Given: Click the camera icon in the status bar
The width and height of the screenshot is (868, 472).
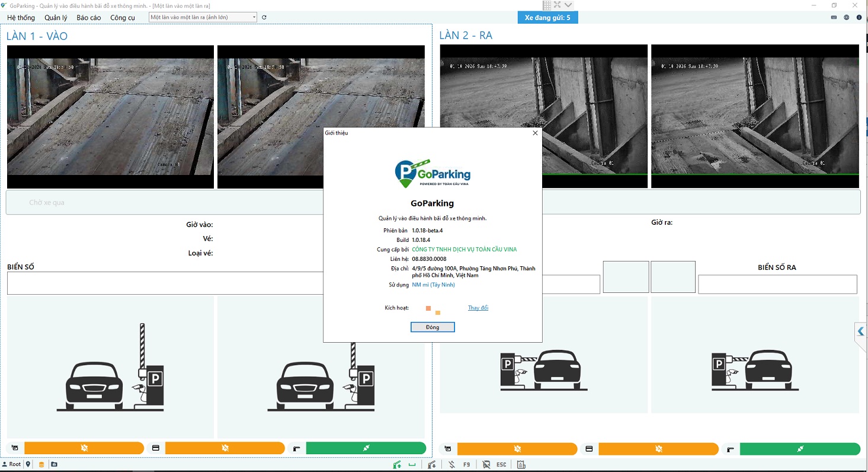Looking at the screenshot, I should click(54, 464).
